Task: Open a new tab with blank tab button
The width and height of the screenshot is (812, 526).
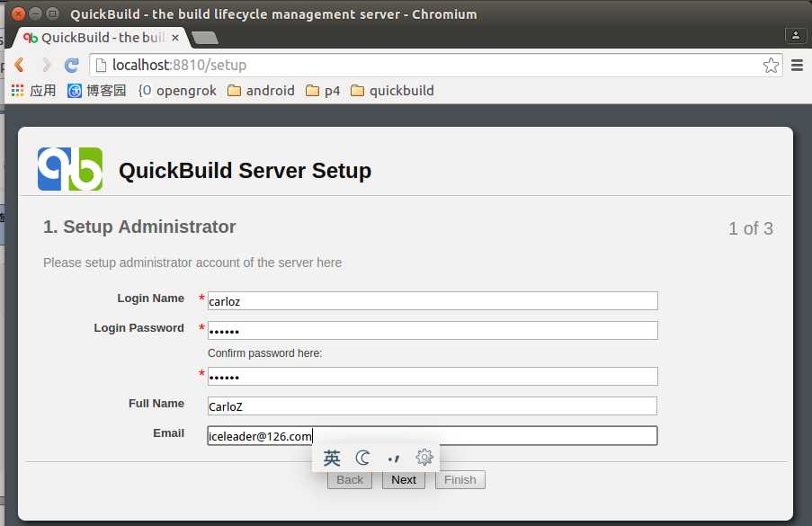Action: [204, 38]
